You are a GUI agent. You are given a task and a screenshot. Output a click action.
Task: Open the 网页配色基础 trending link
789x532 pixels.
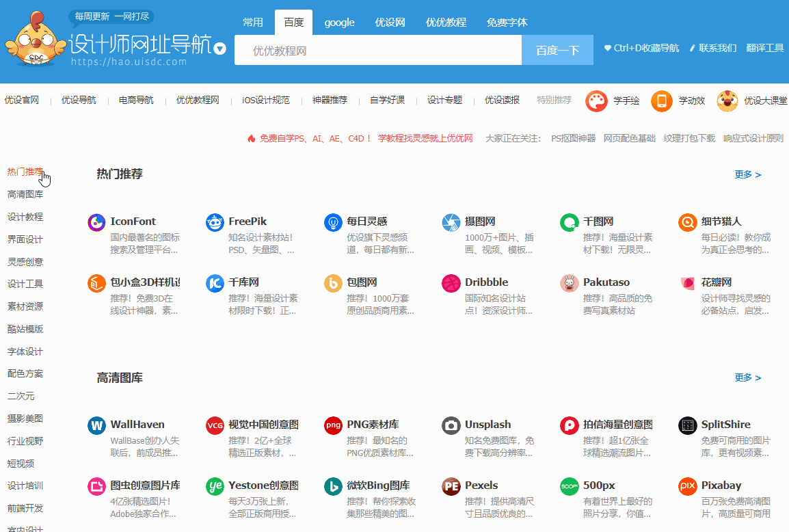(630, 138)
